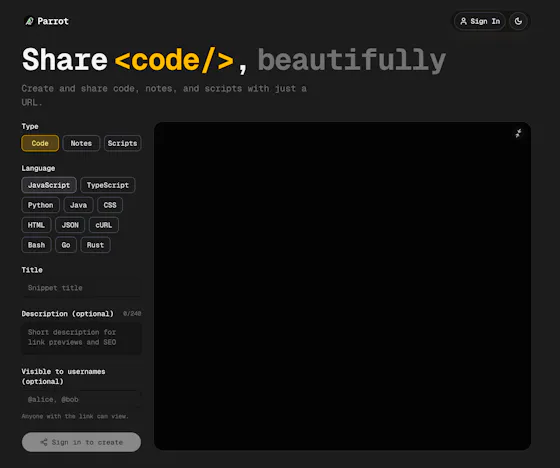Choose JavaScript language

coord(49,185)
